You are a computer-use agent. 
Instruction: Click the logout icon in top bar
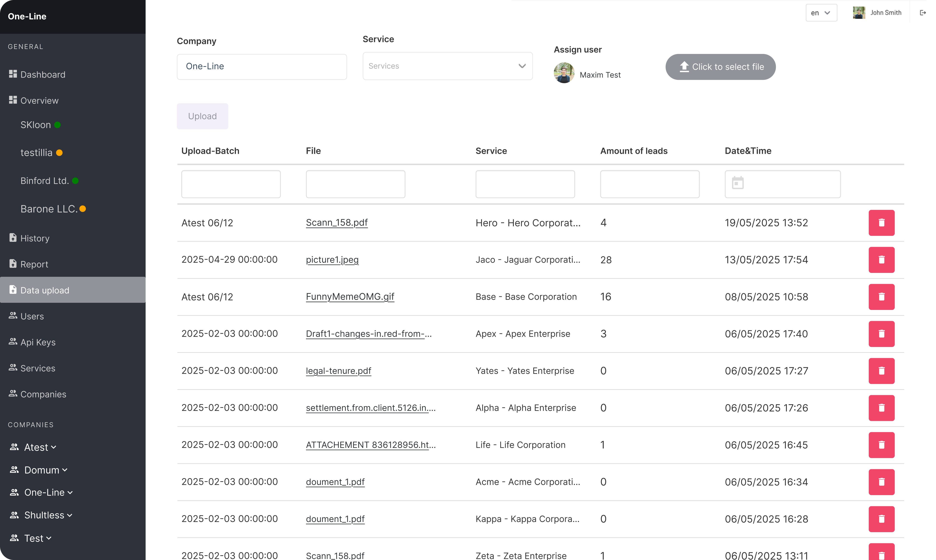click(923, 13)
